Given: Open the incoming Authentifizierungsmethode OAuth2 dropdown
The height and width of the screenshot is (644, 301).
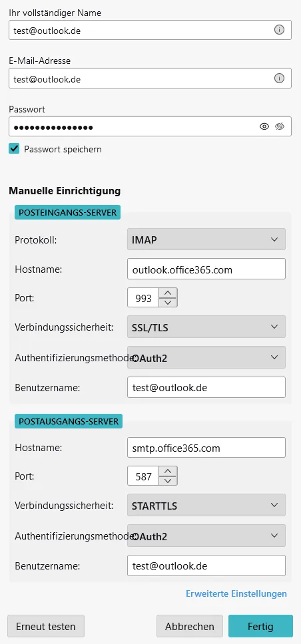Looking at the screenshot, I should point(206,357).
